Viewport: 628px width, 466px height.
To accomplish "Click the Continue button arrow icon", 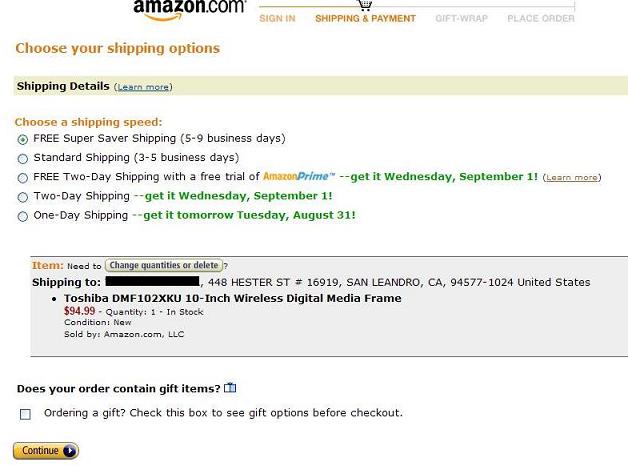I will click(x=69, y=451).
